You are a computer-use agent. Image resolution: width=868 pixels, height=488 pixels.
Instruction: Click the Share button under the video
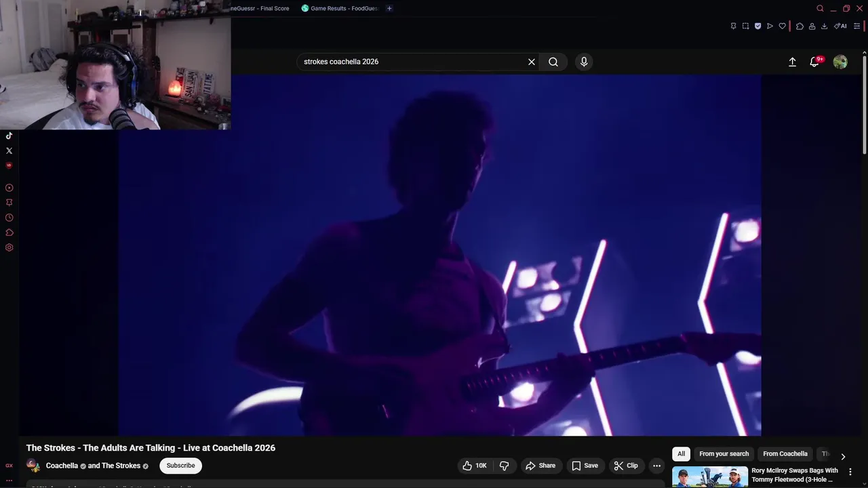pyautogui.click(x=540, y=466)
